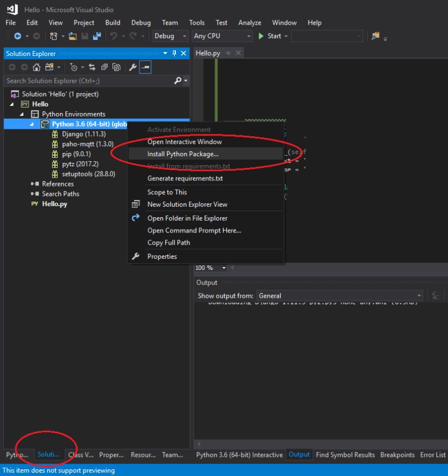The height and width of the screenshot is (476, 448).
Task: Open the Any CPU platform dropdown
Action: click(x=221, y=35)
